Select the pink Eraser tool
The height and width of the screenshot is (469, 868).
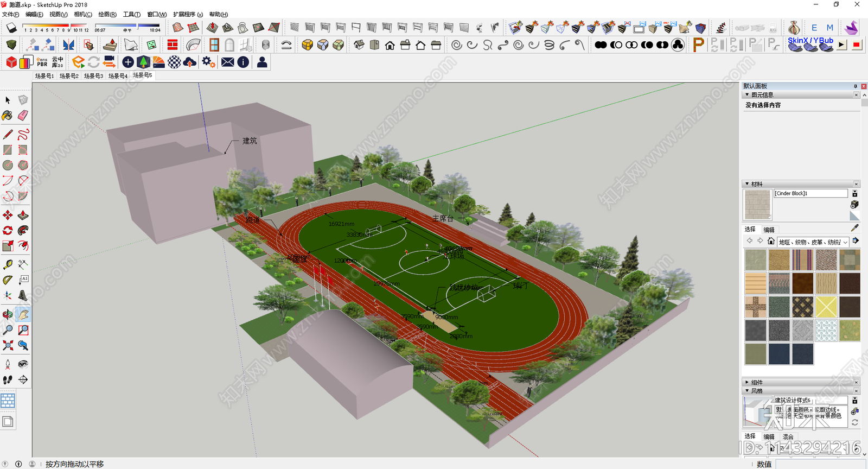tap(23, 115)
